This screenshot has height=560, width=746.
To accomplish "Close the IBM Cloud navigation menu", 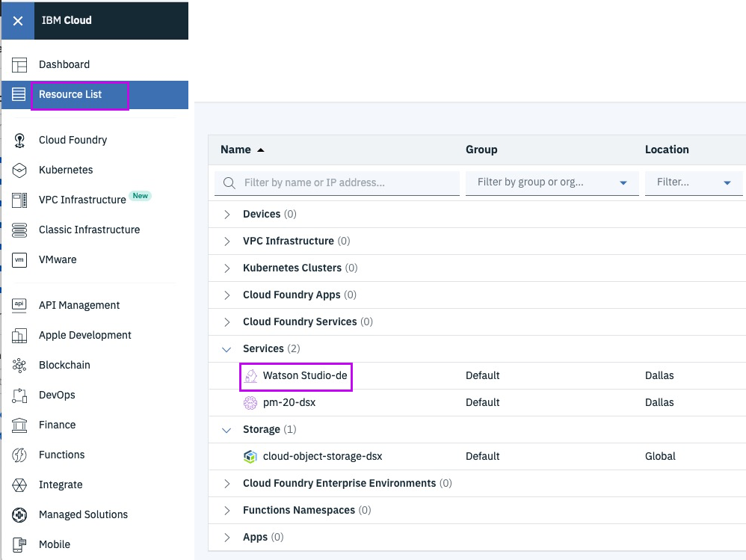I will pyautogui.click(x=18, y=20).
